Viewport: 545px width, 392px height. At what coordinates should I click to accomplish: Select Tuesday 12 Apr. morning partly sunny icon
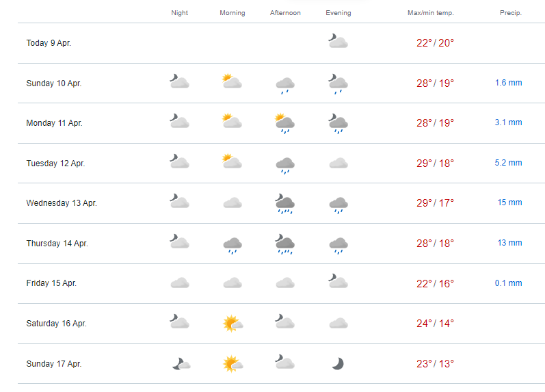tap(232, 161)
